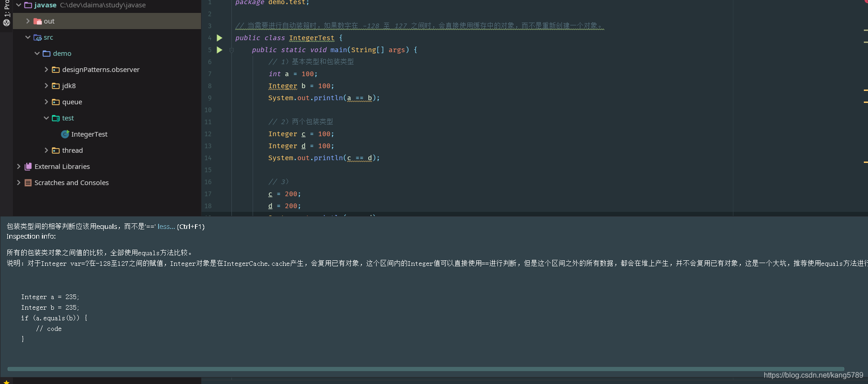Click the Scratches and Consoles icon
Screen dimensions: 868x384
[28, 183]
